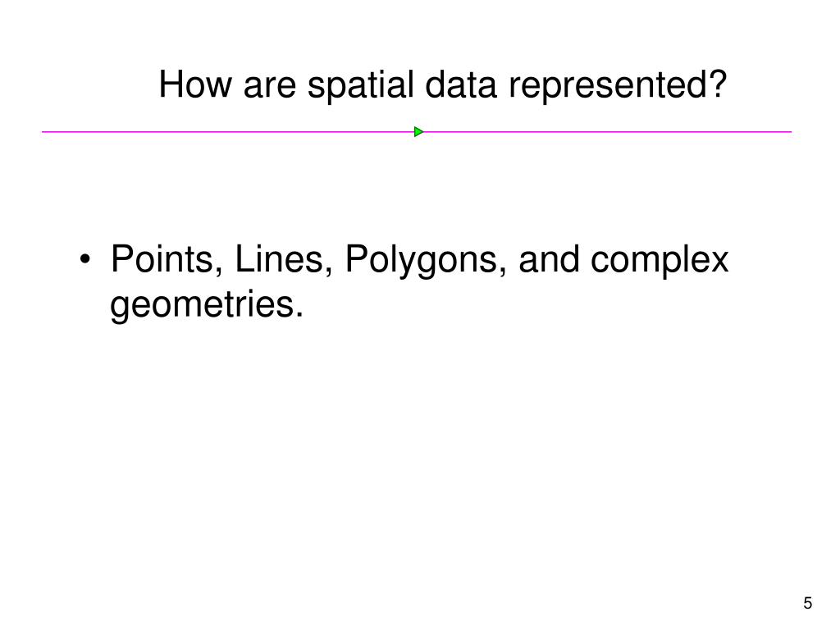
Task: Click the word "represented?" in title
Action: (x=618, y=85)
